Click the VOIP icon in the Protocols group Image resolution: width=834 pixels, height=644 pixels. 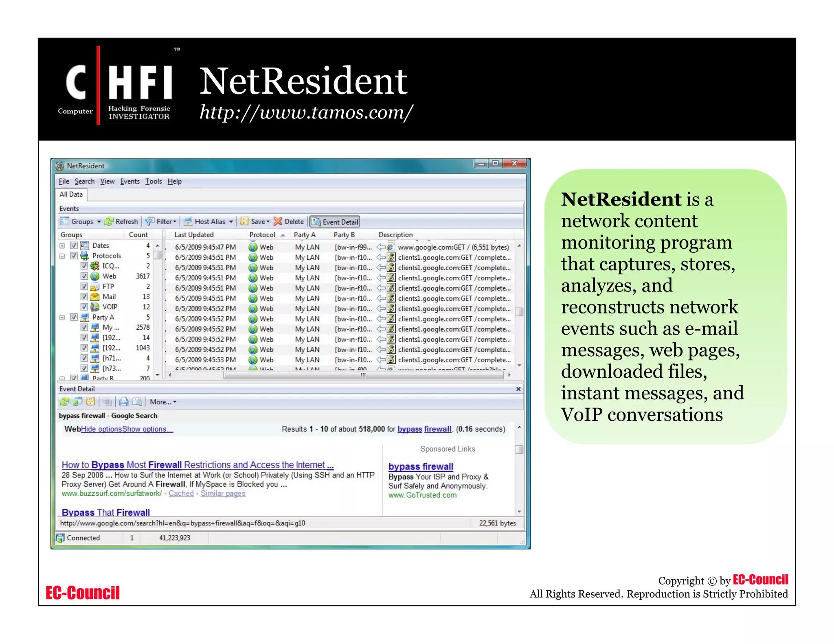point(95,307)
